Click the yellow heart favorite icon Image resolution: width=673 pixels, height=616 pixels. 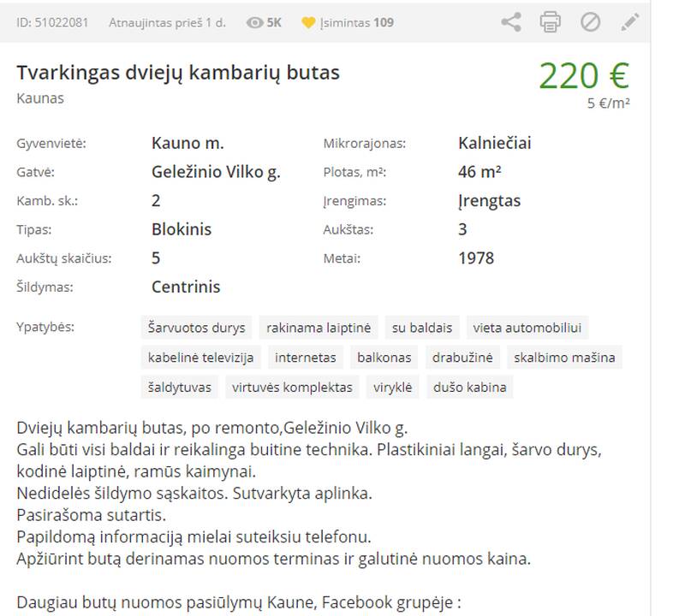[308, 22]
